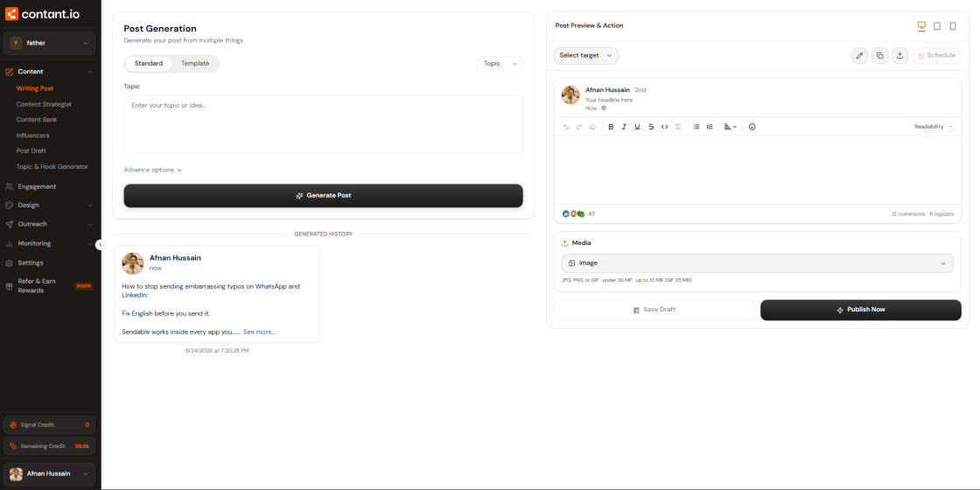The image size is (980, 490).
Task: Collapse the Content sidebar section
Action: click(x=89, y=72)
